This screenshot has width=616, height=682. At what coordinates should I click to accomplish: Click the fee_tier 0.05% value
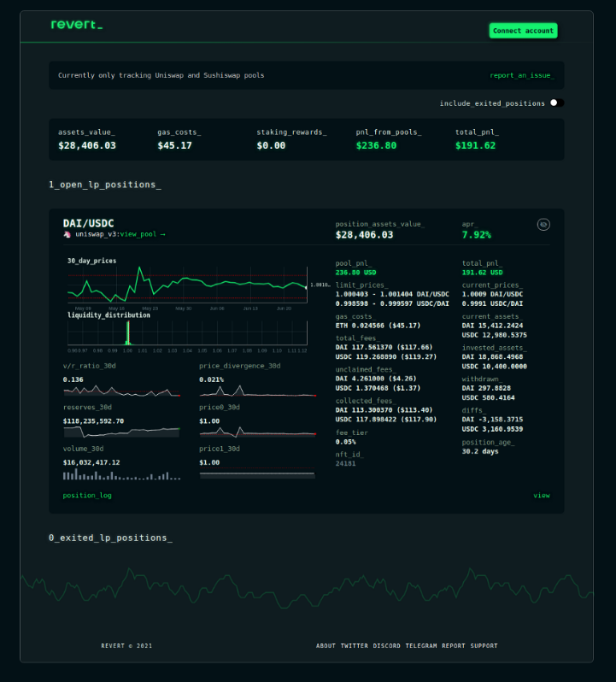coord(346,442)
